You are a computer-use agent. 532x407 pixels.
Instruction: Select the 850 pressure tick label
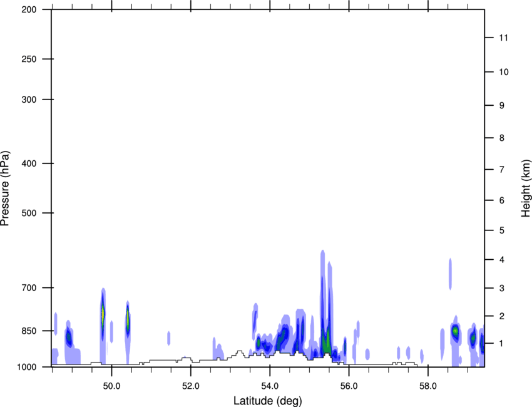coord(29,331)
